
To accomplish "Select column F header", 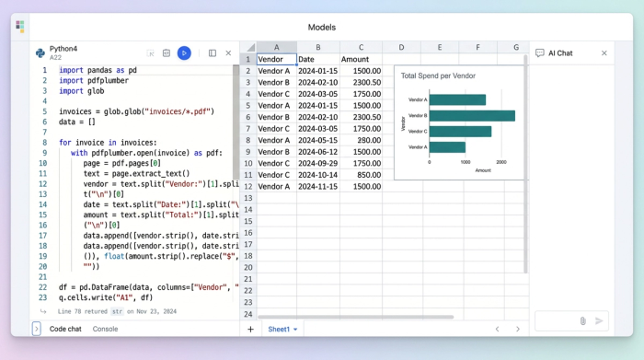I will point(477,47).
